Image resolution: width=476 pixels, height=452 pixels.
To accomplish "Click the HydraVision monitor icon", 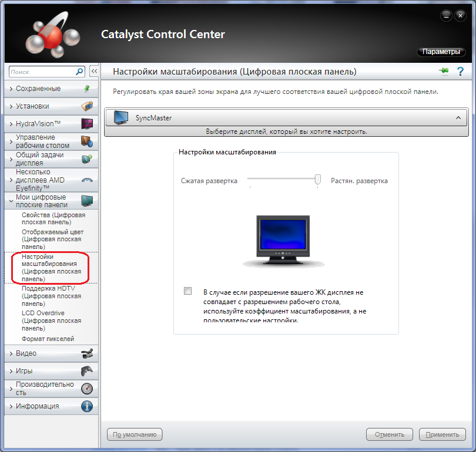I will click(x=87, y=124).
